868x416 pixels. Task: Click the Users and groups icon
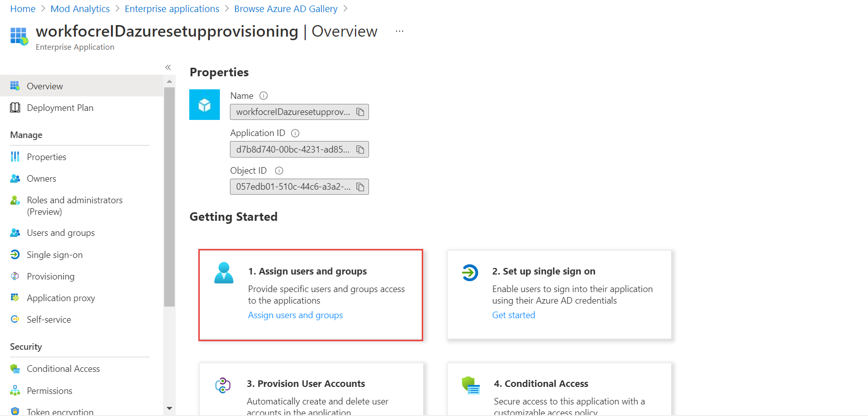(x=15, y=232)
